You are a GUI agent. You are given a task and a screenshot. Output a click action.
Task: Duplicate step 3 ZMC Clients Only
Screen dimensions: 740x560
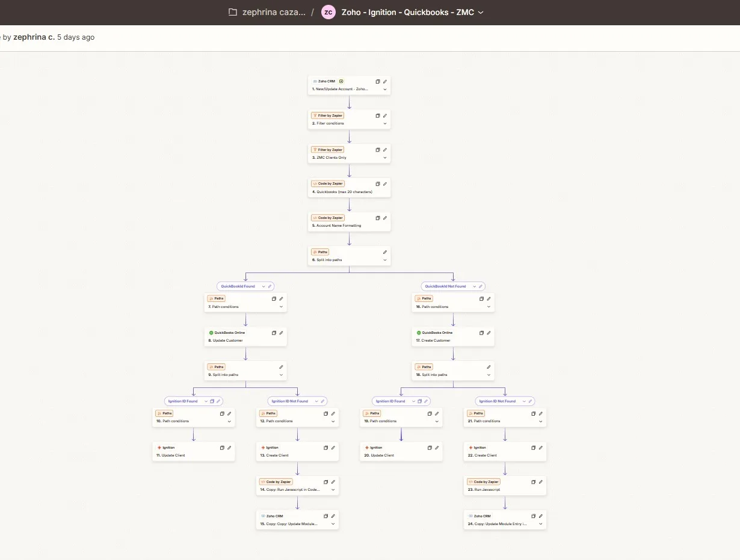point(378,150)
